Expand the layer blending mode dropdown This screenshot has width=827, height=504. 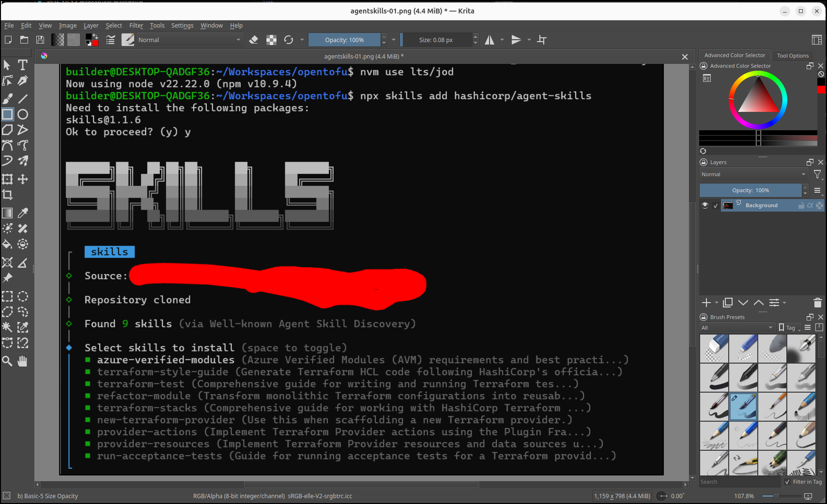coord(753,174)
